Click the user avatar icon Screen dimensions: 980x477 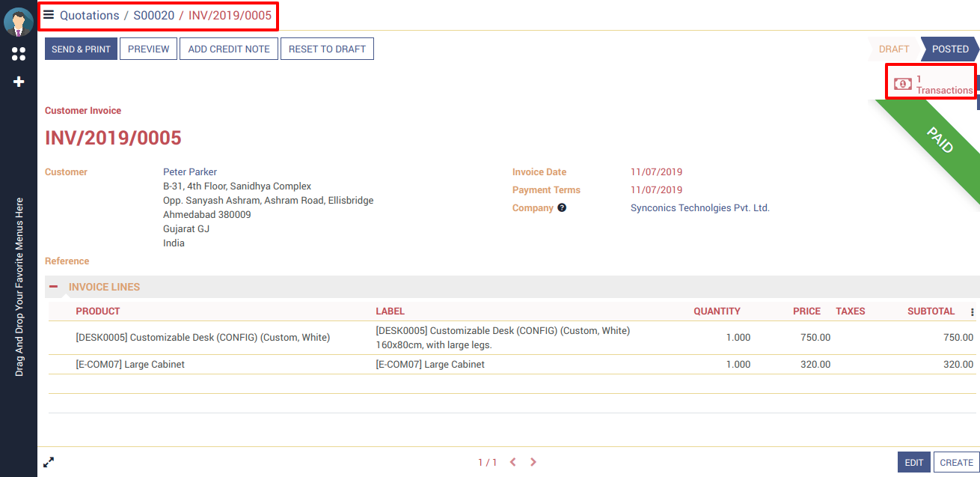[x=19, y=22]
